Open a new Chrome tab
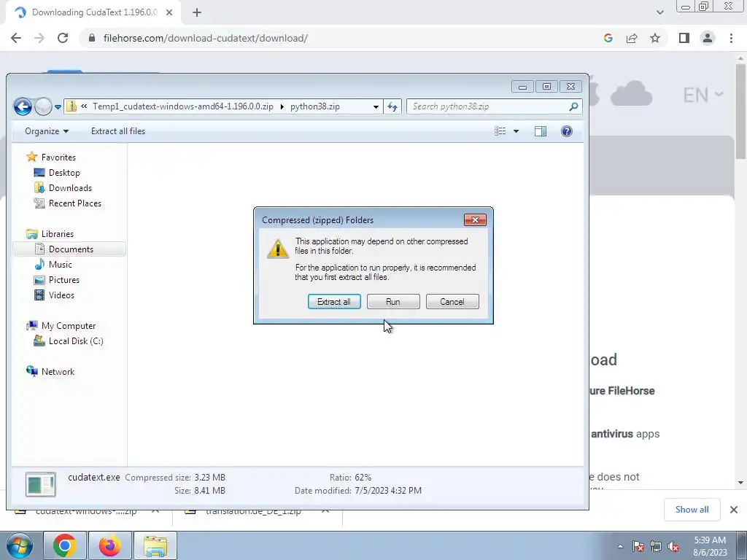Image resolution: width=747 pixels, height=560 pixels. click(x=197, y=12)
